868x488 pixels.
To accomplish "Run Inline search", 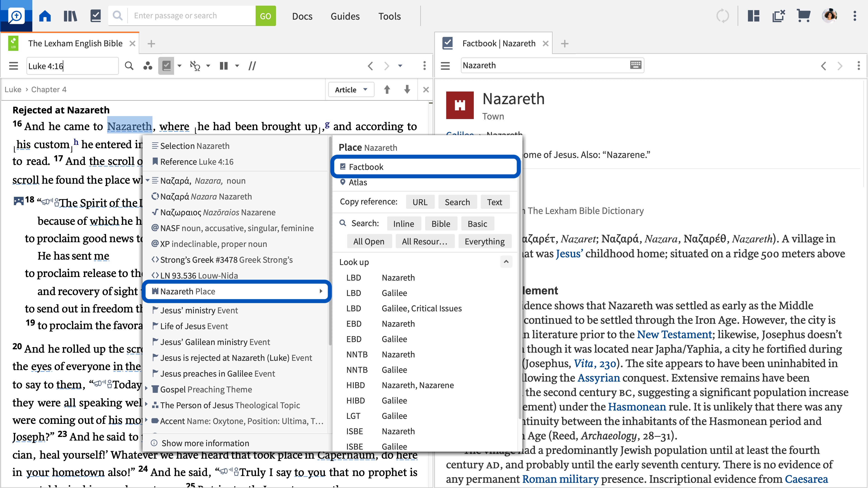I will pyautogui.click(x=404, y=224).
